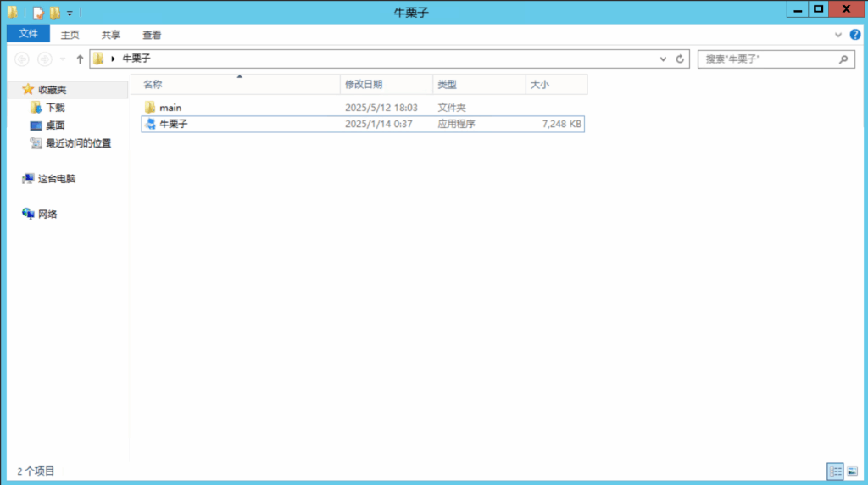Screen dimensions: 868x485
Task: Close the 牛栗子 window
Action: [847, 9]
